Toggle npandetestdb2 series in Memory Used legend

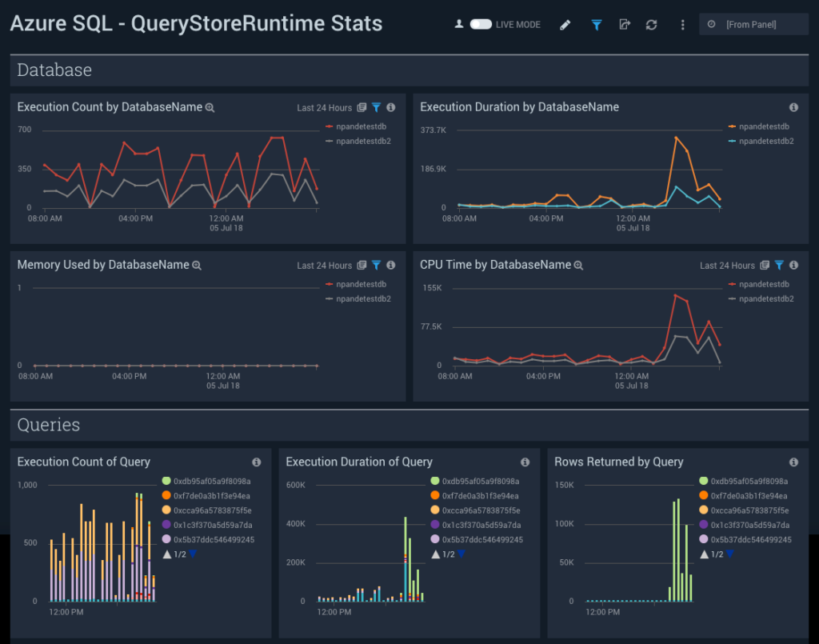358,298
